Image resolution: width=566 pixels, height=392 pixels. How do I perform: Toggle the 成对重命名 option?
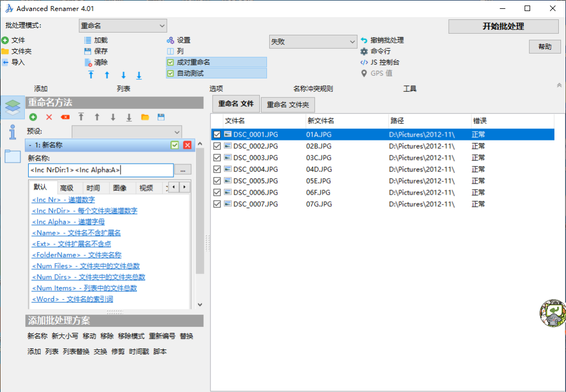pos(217,62)
